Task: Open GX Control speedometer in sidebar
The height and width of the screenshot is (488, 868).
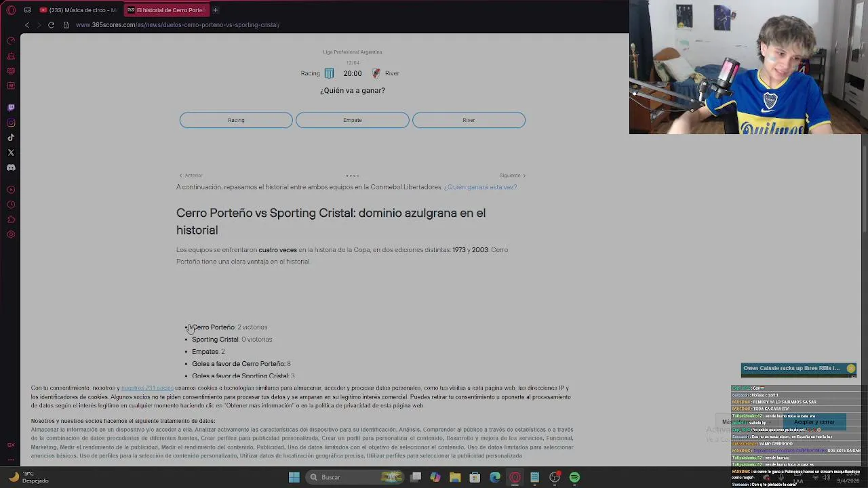Action: click(11, 41)
